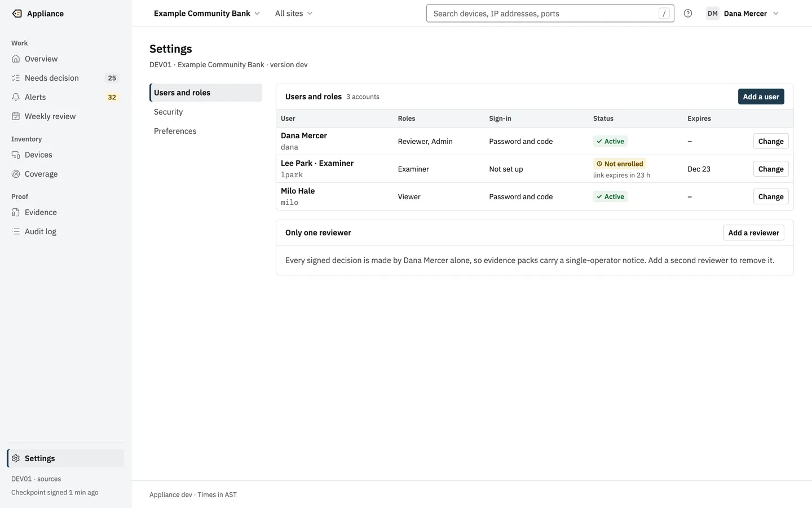The width and height of the screenshot is (812, 508).
Task: Open the Example Community Bank dropdown
Action: (207, 14)
